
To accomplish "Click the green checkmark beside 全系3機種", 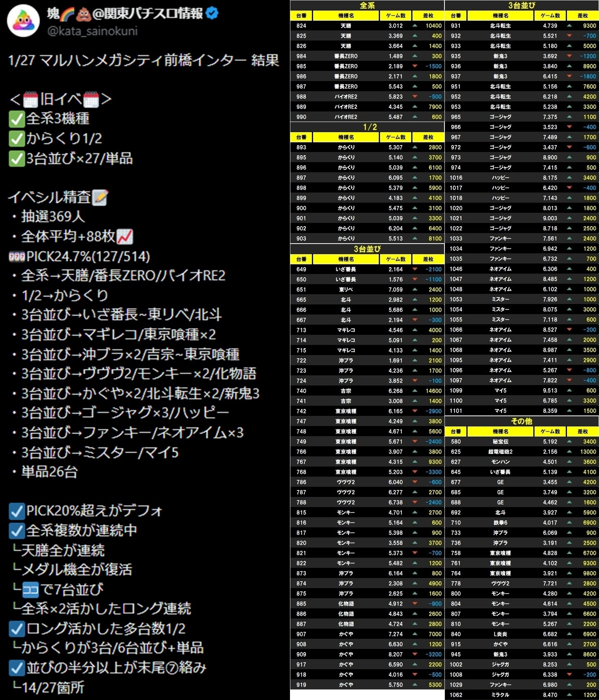I will [x=17, y=119].
